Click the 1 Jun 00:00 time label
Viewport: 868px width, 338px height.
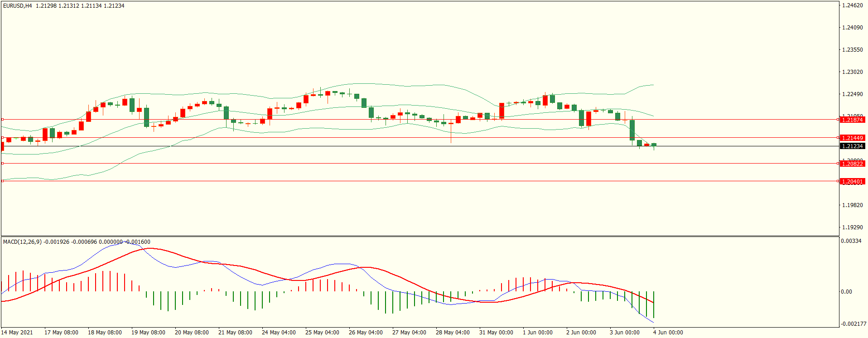click(x=537, y=333)
